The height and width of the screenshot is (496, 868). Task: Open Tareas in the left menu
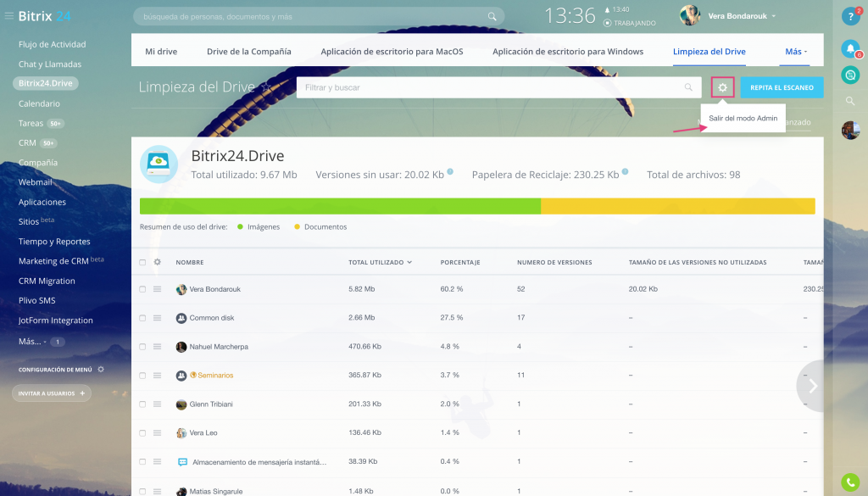(31, 124)
